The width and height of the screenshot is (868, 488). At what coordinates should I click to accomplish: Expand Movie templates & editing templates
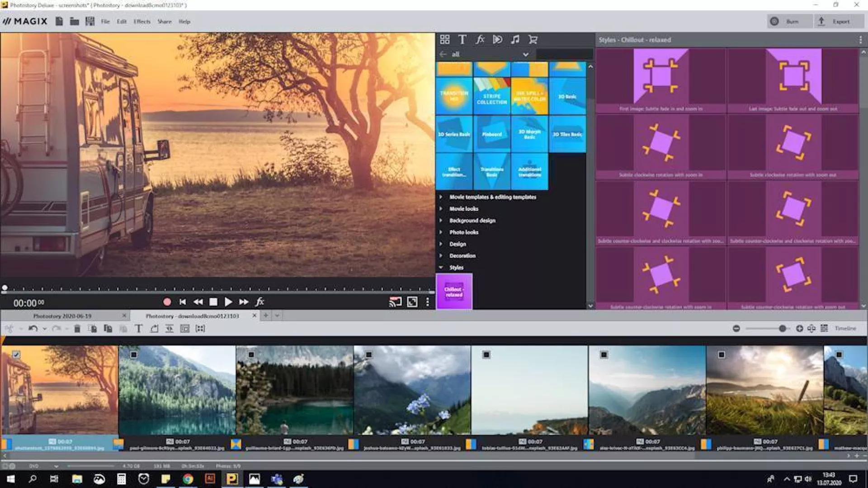click(x=441, y=197)
